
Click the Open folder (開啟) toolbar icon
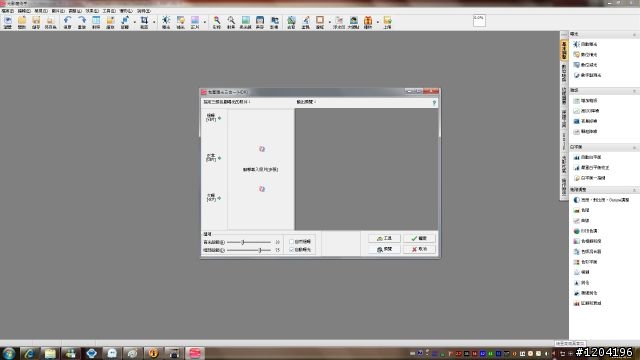pyautogui.click(x=22, y=22)
